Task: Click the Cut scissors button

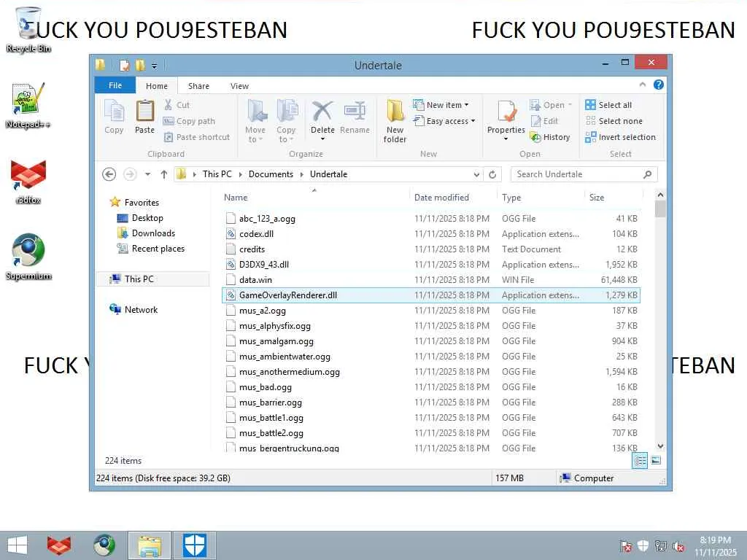Action: pos(177,105)
